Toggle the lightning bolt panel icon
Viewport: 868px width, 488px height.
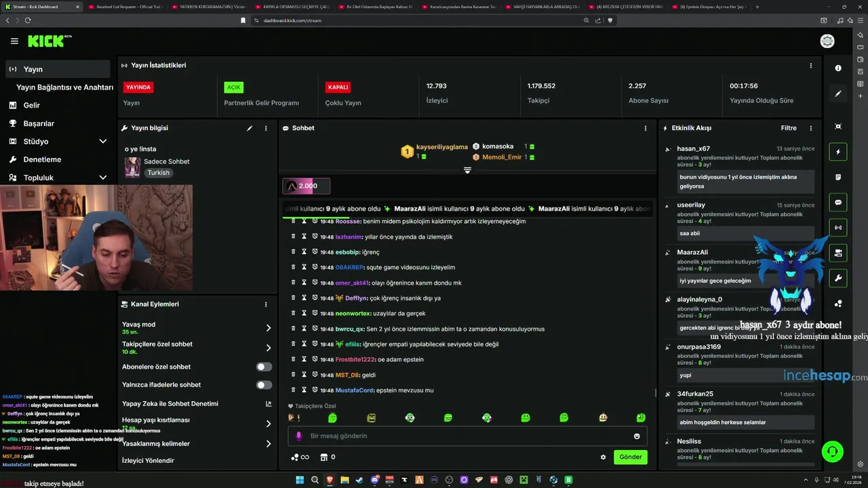pos(838,152)
